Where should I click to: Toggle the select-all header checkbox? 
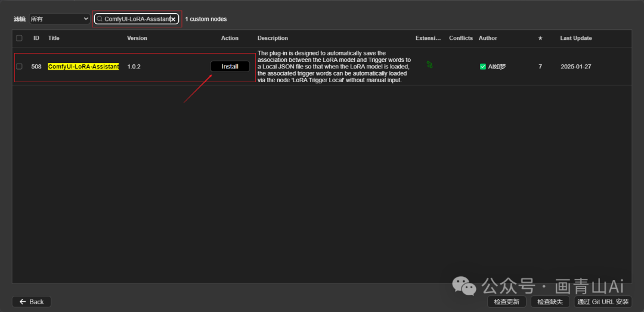pos(19,38)
